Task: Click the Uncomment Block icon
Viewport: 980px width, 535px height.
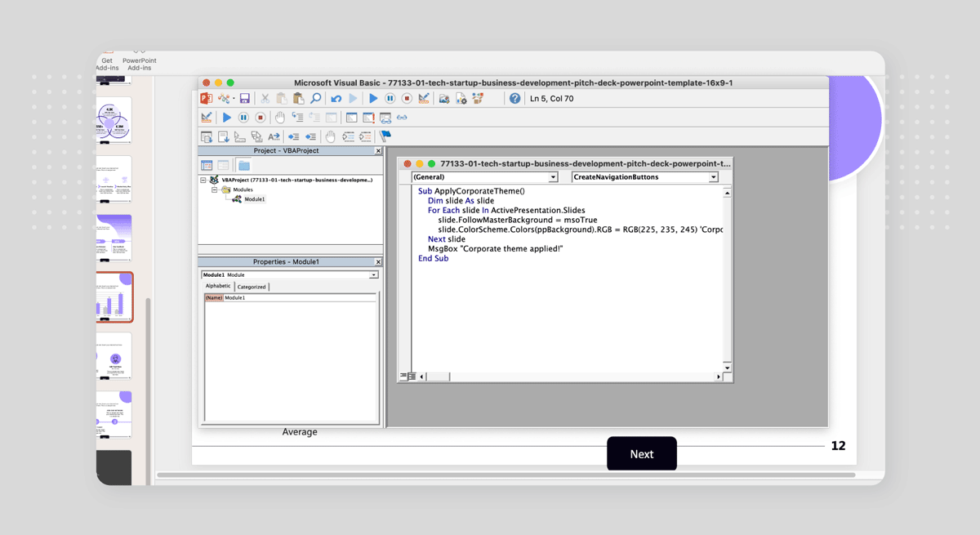Action: click(x=365, y=136)
